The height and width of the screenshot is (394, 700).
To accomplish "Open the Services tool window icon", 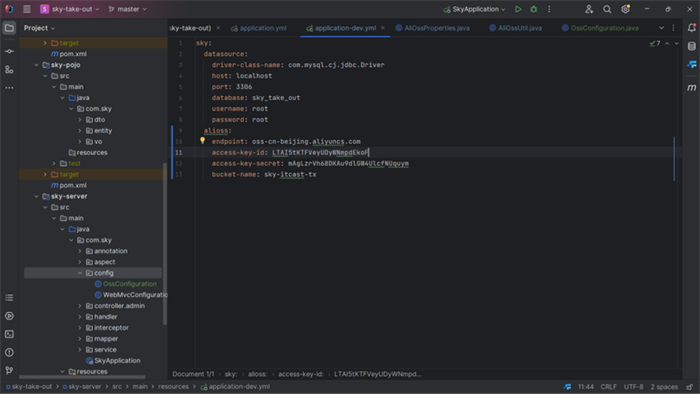I will click(9, 316).
